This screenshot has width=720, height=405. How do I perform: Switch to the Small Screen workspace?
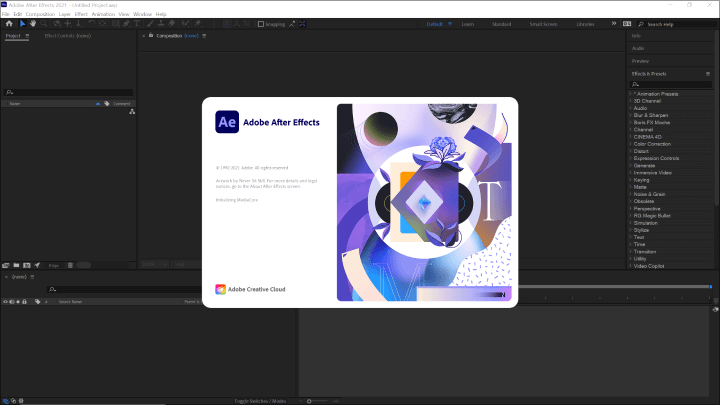point(543,24)
